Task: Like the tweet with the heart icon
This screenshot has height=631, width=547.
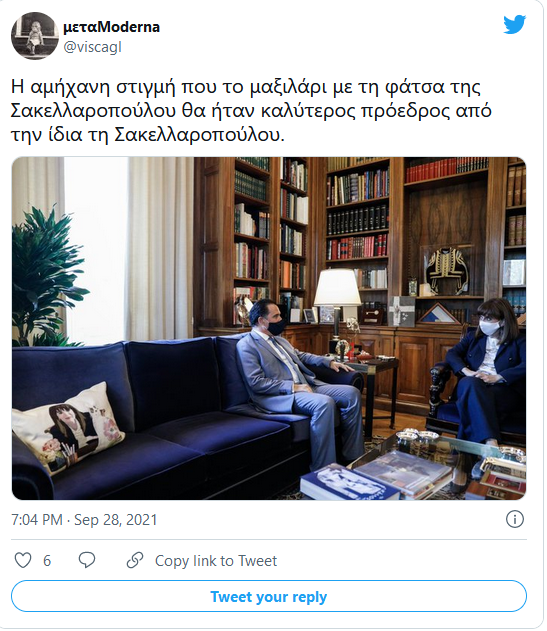Action: click(x=23, y=560)
